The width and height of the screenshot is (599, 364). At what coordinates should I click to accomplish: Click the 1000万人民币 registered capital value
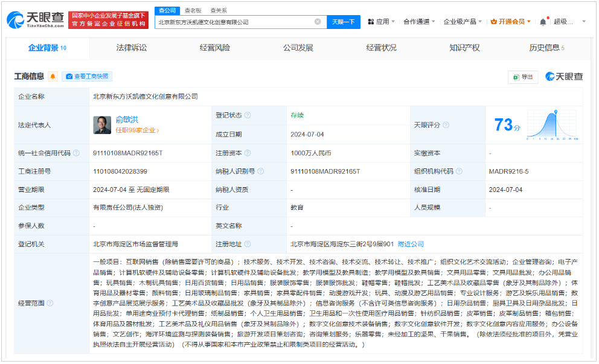310,153
